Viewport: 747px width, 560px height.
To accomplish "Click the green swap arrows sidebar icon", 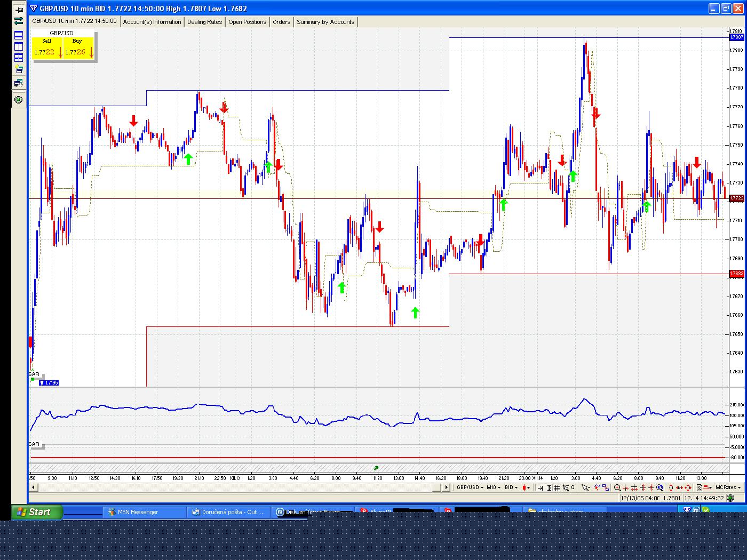I will click(19, 21).
